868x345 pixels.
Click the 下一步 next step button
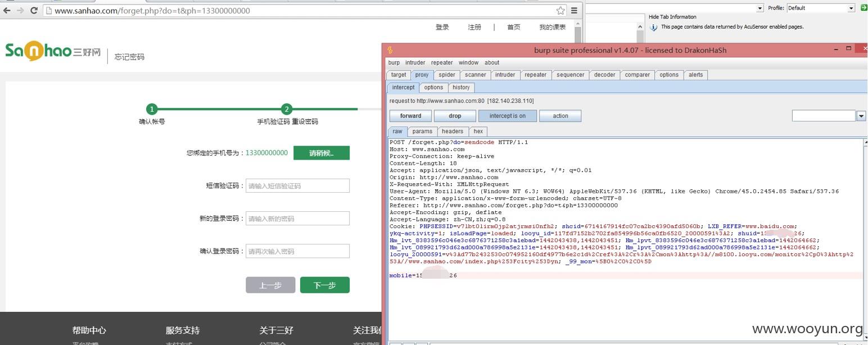pyautogui.click(x=324, y=285)
